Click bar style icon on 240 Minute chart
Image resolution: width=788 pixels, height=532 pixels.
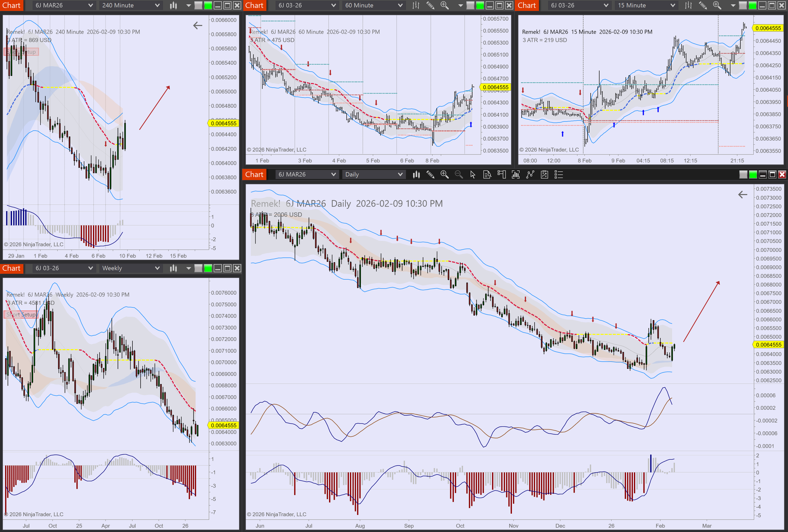(x=173, y=5)
